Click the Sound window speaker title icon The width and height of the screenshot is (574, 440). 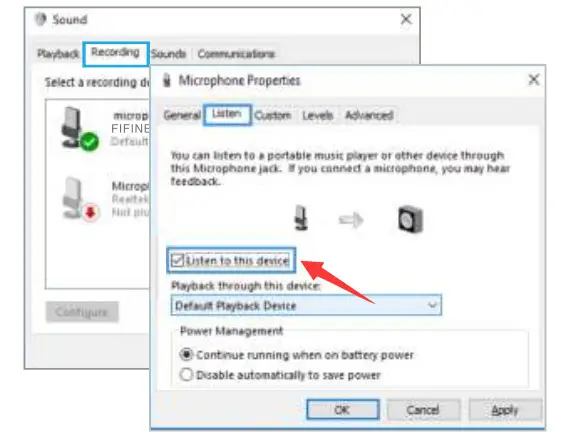pos(41,19)
